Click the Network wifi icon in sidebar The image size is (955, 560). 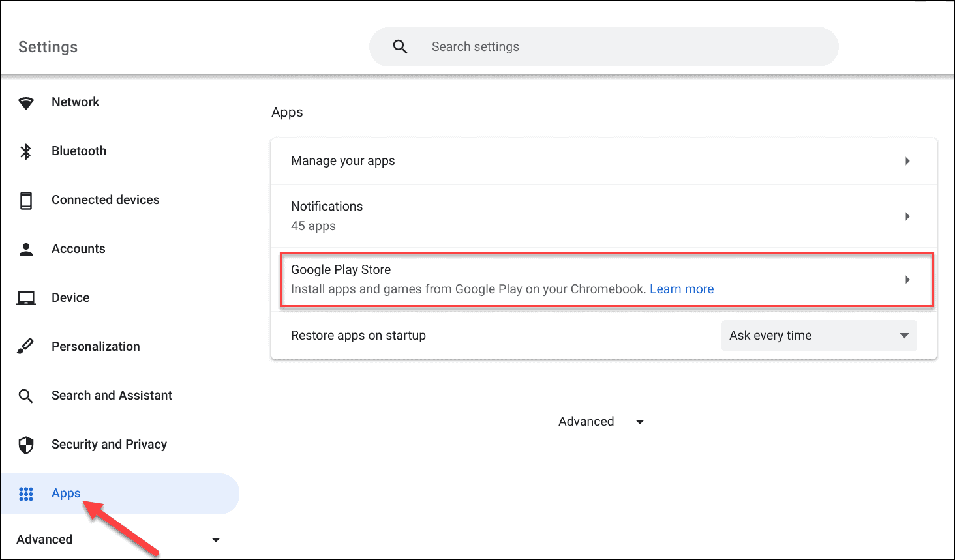(x=26, y=103)
